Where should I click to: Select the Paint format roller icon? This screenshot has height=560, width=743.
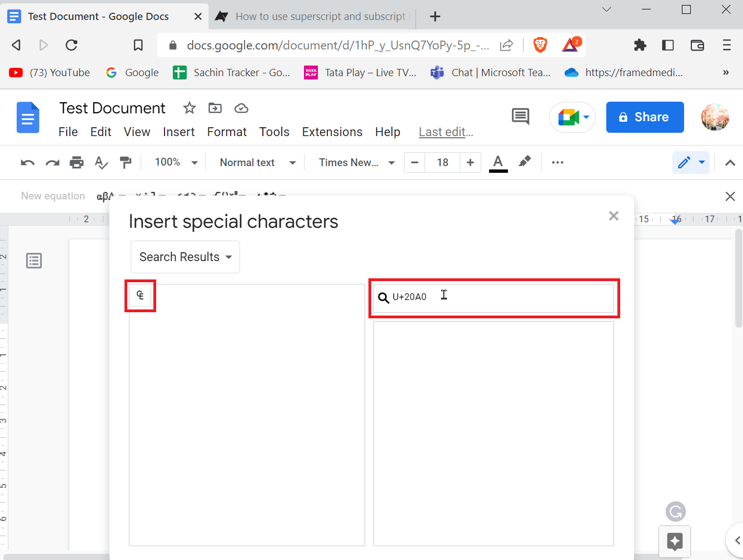click(x=126, y=163)
